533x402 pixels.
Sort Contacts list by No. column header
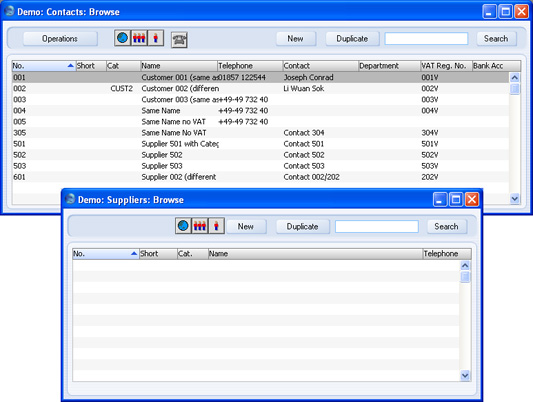point(44,66)
